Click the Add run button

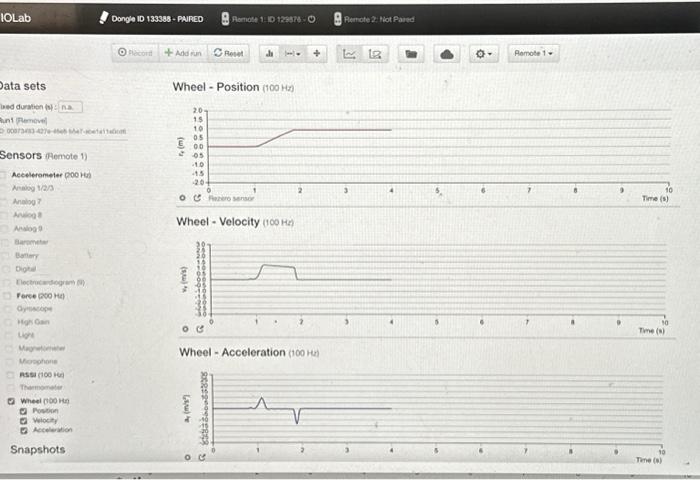point(183,53)
